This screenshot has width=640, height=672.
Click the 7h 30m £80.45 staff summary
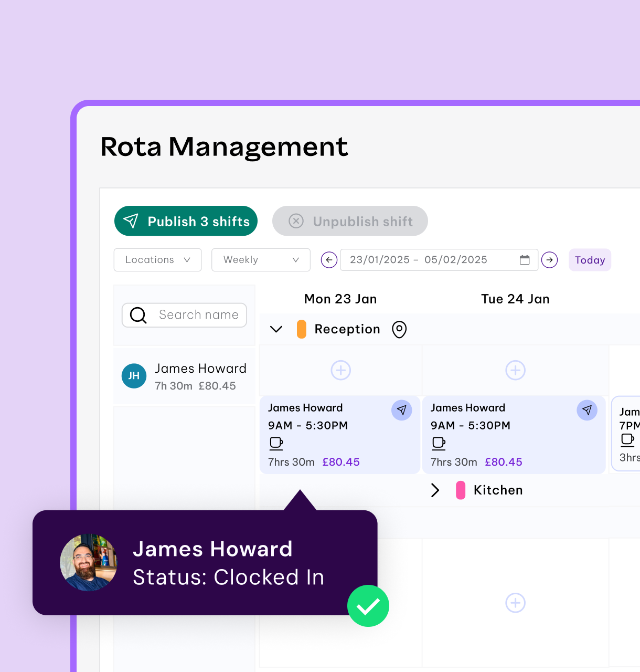tap(195, 386)
